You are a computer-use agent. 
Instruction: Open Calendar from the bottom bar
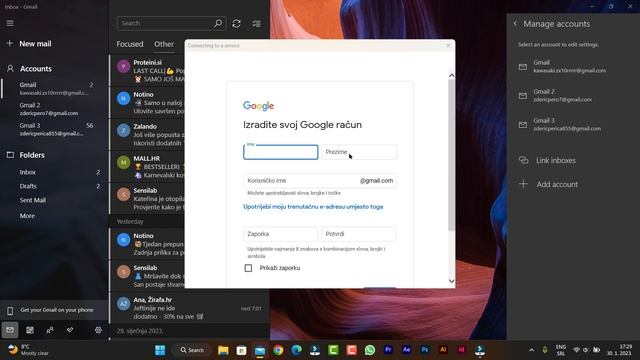tap(30, 330)
